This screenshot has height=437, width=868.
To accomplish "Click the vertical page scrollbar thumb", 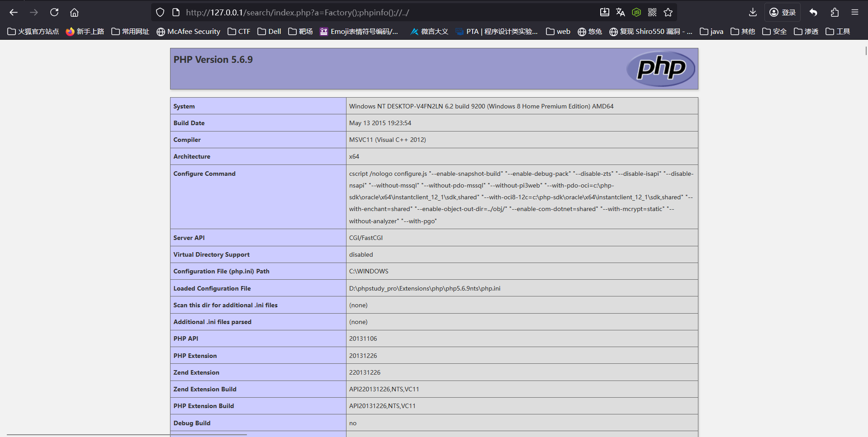I will (x=866, y=51).
